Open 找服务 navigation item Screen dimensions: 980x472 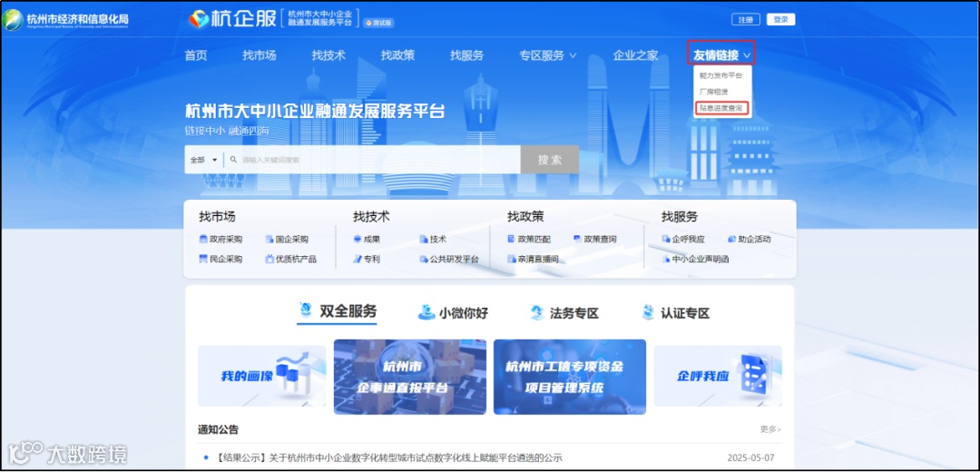click(x=467, y=55)
